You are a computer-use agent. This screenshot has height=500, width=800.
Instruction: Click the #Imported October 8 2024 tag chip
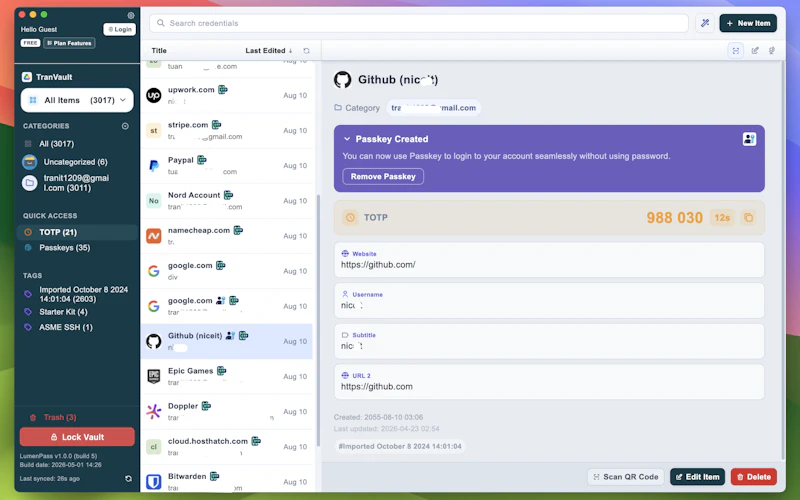pos(399,446)
